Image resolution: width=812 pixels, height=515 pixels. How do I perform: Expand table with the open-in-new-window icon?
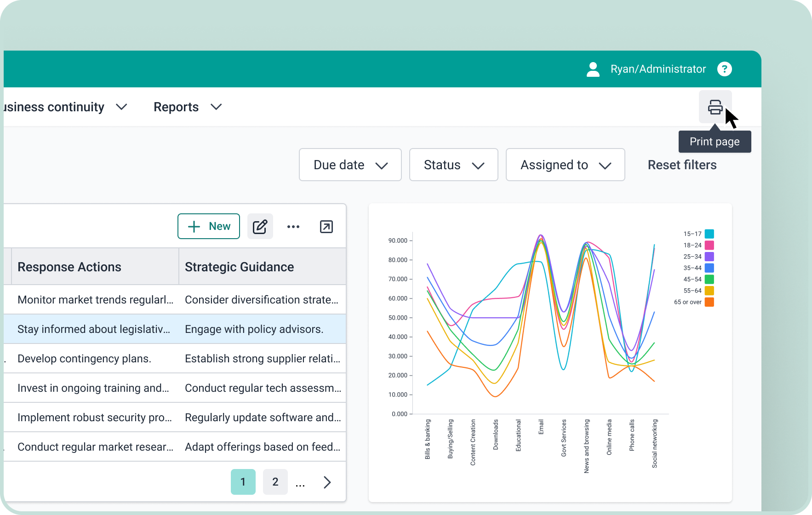tap(326, 226)
